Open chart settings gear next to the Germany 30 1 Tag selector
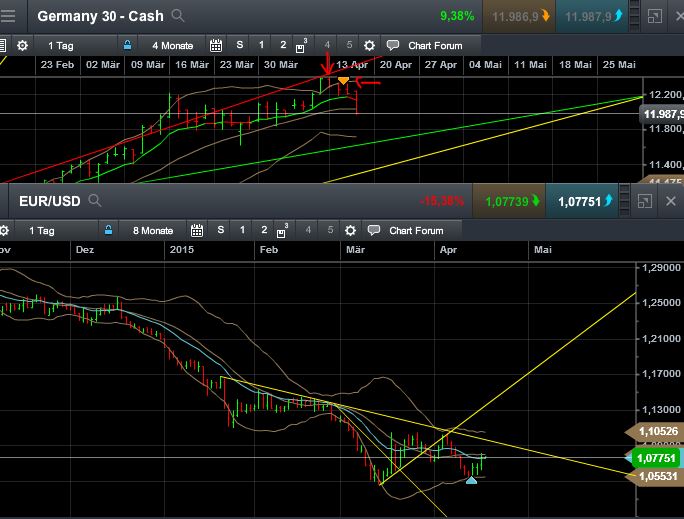The image size is (684, 519). click(22, 45)
